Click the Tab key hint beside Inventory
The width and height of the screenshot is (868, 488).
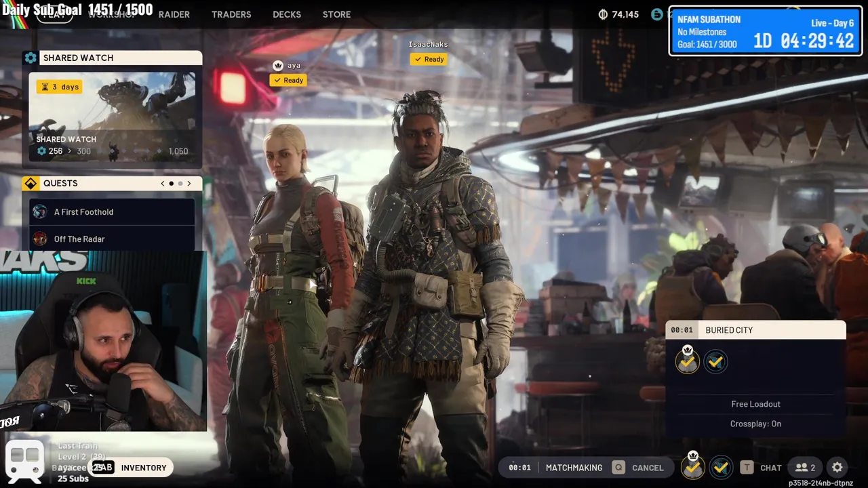pyautogui.click(x=103, y=468)
